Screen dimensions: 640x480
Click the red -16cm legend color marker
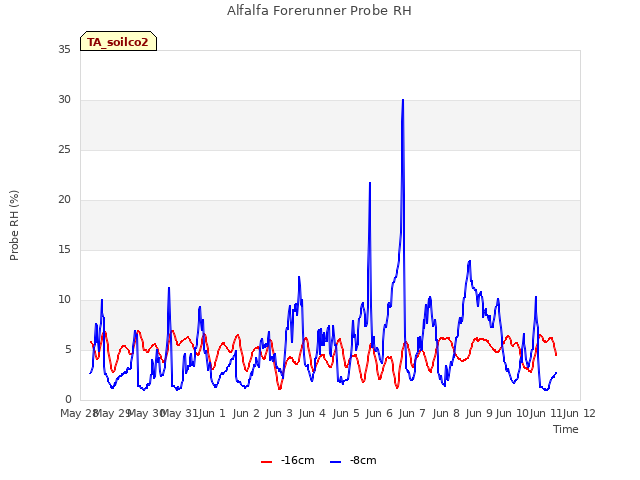point(267,462)
